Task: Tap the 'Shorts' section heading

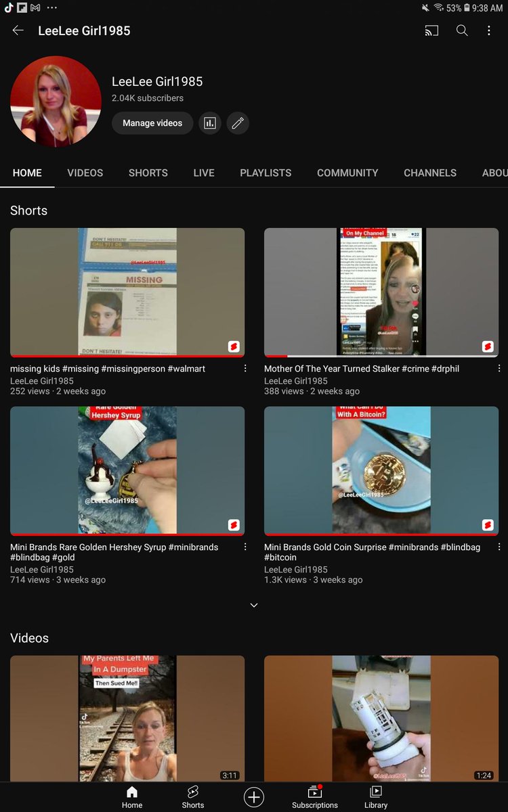Action: point(28,210)
